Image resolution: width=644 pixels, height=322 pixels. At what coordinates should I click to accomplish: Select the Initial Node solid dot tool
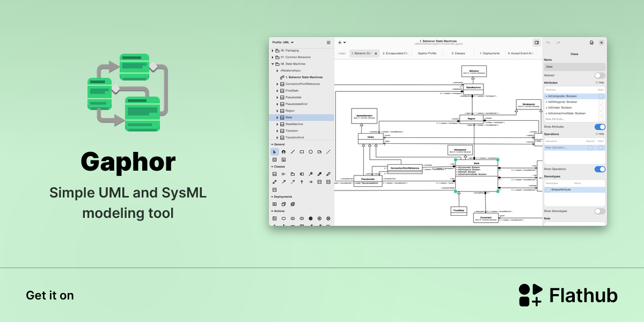tap(311, 218)
